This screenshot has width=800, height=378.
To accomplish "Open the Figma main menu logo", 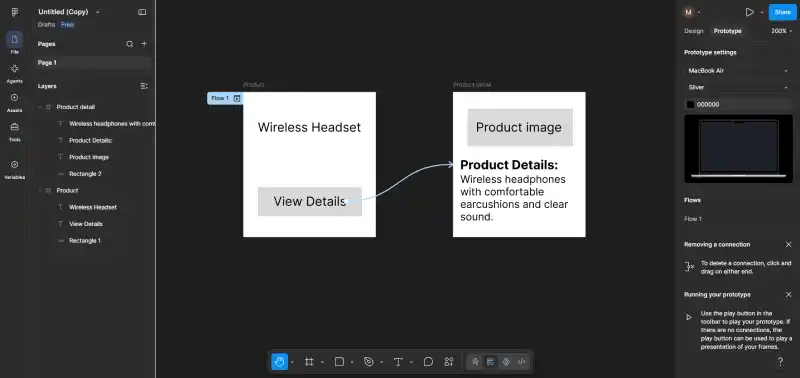I will coord(14,12).
